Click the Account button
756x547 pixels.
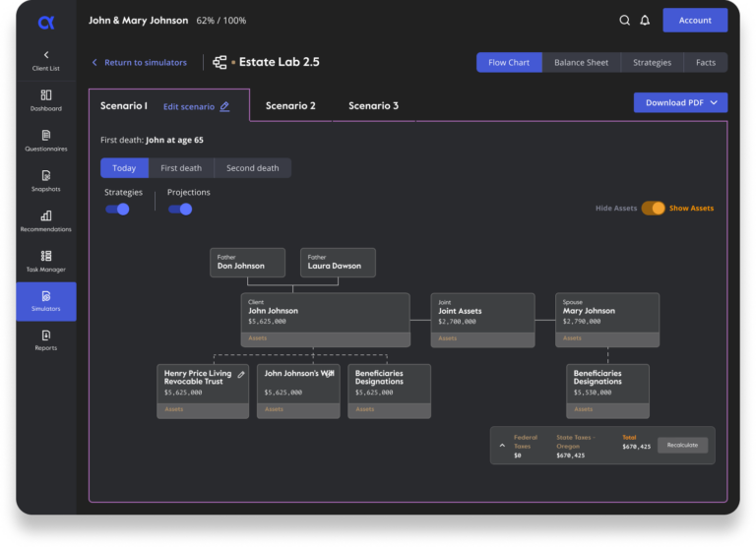tap(695, 21)
